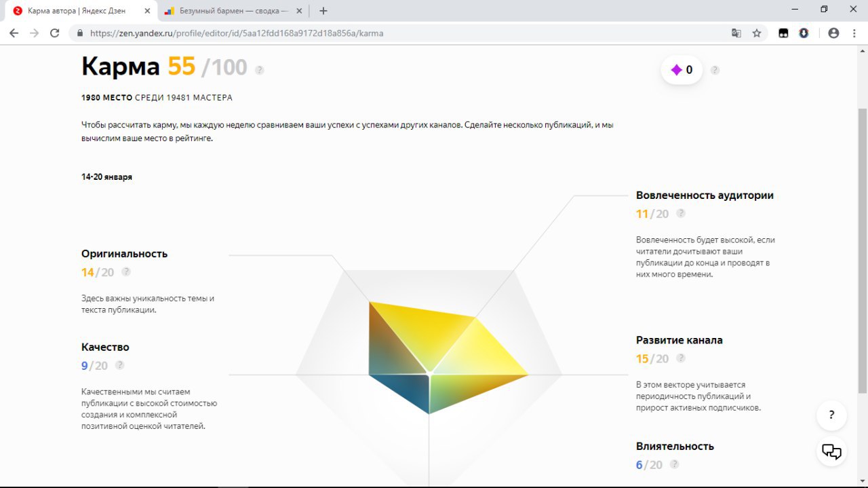Bookmark this page with star icon
This screenshot has height=488, width=868.
[757, 33]
